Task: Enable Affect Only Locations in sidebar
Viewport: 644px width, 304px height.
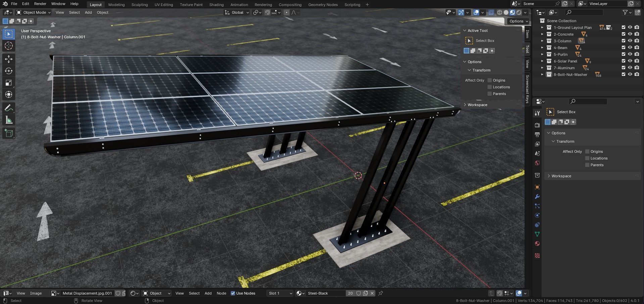Action: 490,87
